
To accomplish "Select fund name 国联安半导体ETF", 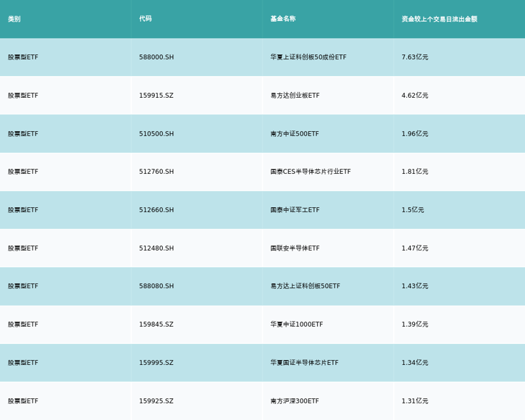I will [x=295, y=248].
